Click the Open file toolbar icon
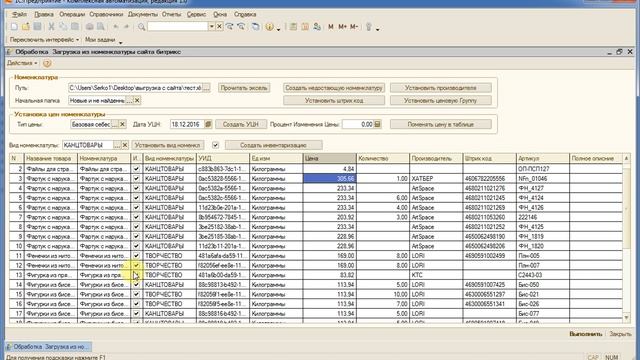The height and width of the screenshot is (360, 640). tap(26, 27)
